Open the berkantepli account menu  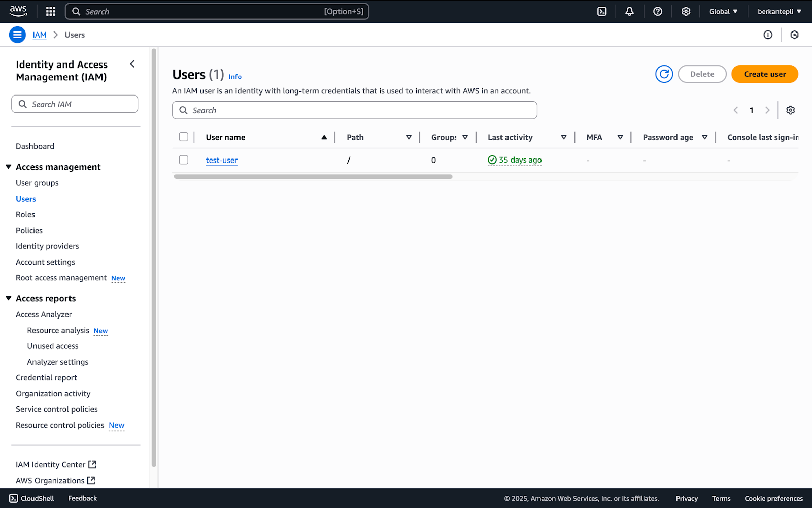tap(780, 11)
